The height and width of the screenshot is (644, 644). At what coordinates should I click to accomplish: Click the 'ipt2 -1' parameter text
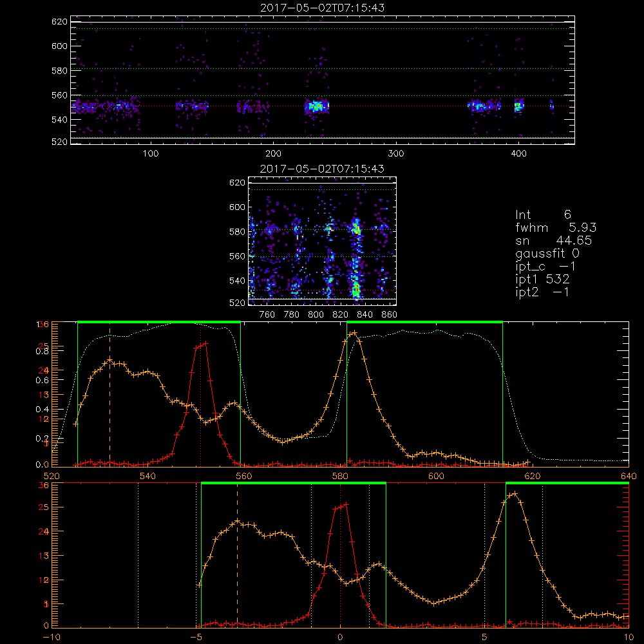coord(542,292)
